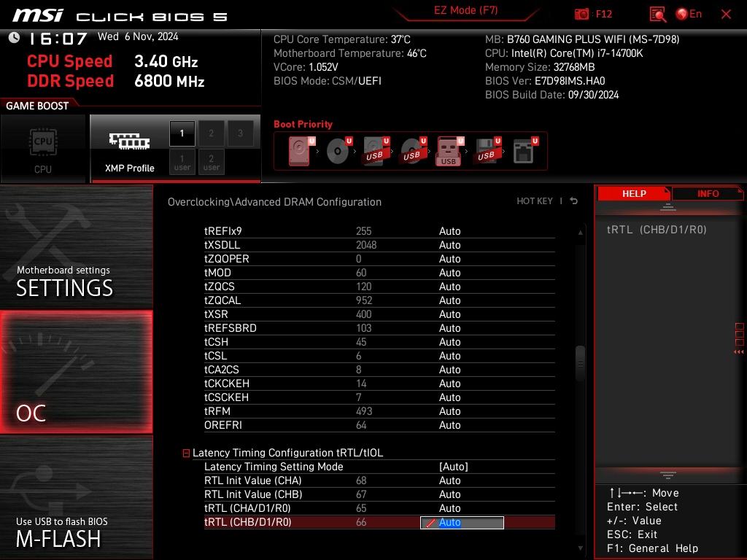The height and width of the screenshot is (560, 747).
Task: Click the help panel top resize handle
Action: (x=668, y=206)
